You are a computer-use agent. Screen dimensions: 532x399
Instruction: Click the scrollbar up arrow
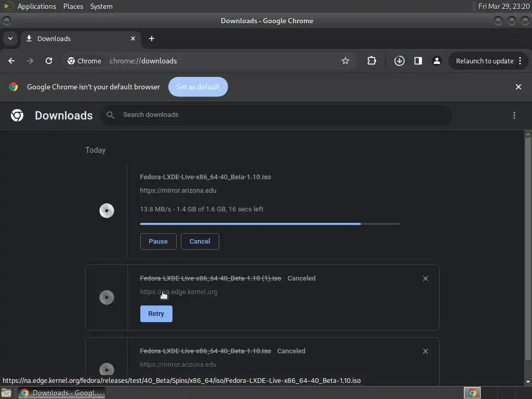(x=528, y=135)
